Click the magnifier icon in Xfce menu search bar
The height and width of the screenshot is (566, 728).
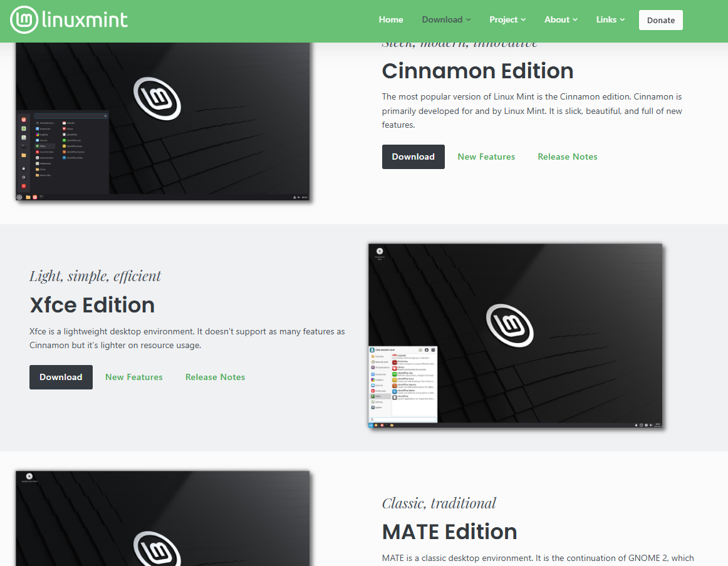coord(372,419)
